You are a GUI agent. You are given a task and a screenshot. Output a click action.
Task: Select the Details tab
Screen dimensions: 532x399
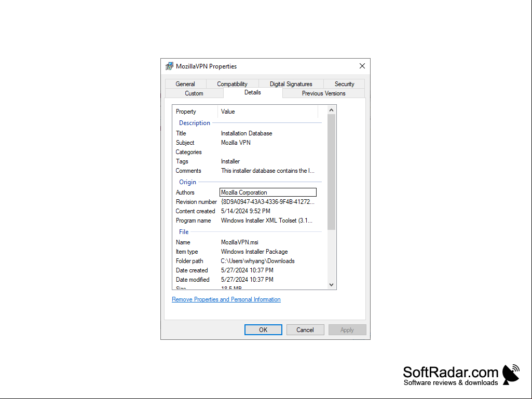tap(253, 93)
